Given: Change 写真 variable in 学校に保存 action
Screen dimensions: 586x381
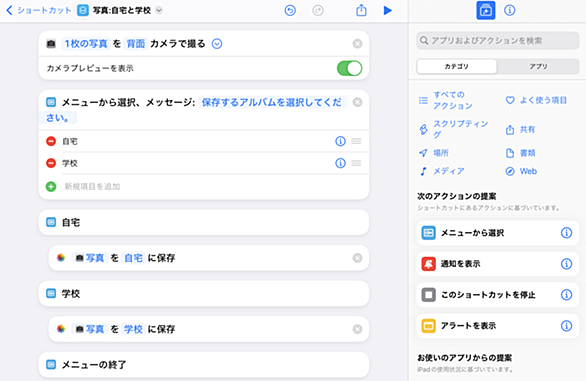Looking at the screenshot, I should coord(90,329).
